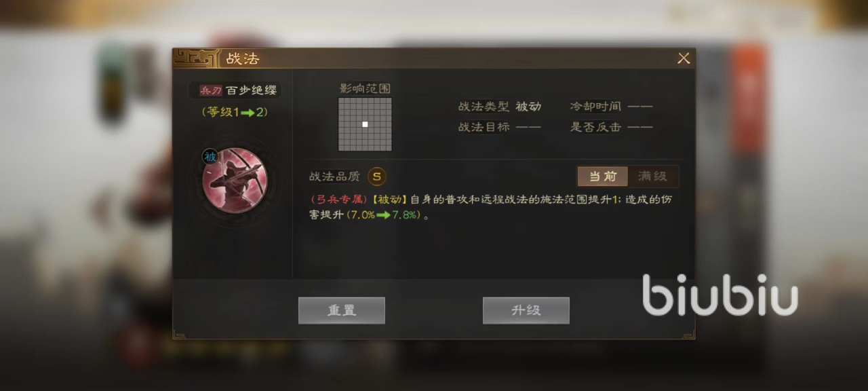Switch to the 当前 tab
The image size is (868, 391).
pos(602,176)
